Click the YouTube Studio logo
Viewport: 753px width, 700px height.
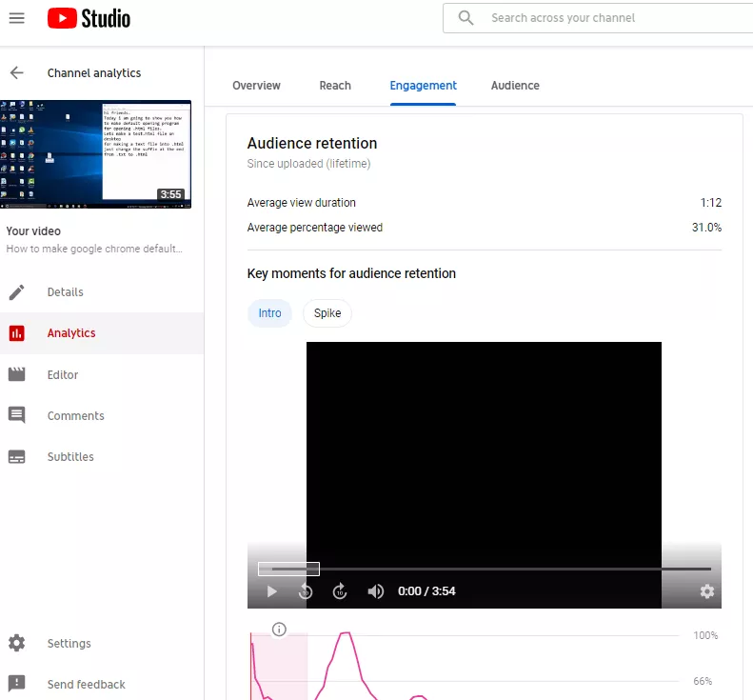click(89, 18)
